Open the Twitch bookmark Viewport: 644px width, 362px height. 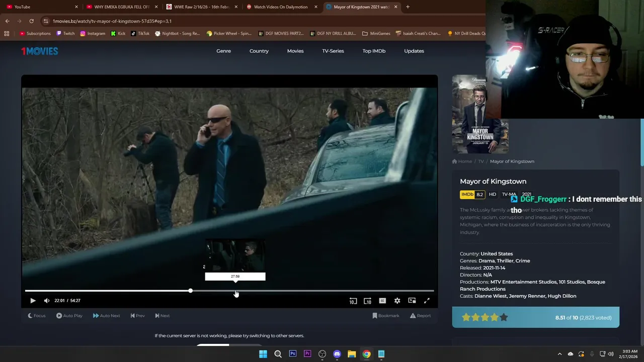point(65,34)
